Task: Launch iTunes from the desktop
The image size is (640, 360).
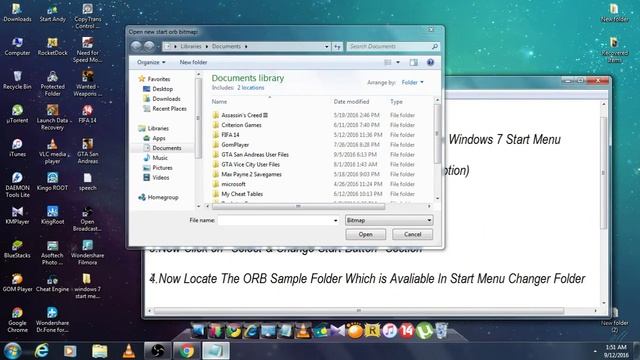Action: pyautogui.click(x=17, y=148)
